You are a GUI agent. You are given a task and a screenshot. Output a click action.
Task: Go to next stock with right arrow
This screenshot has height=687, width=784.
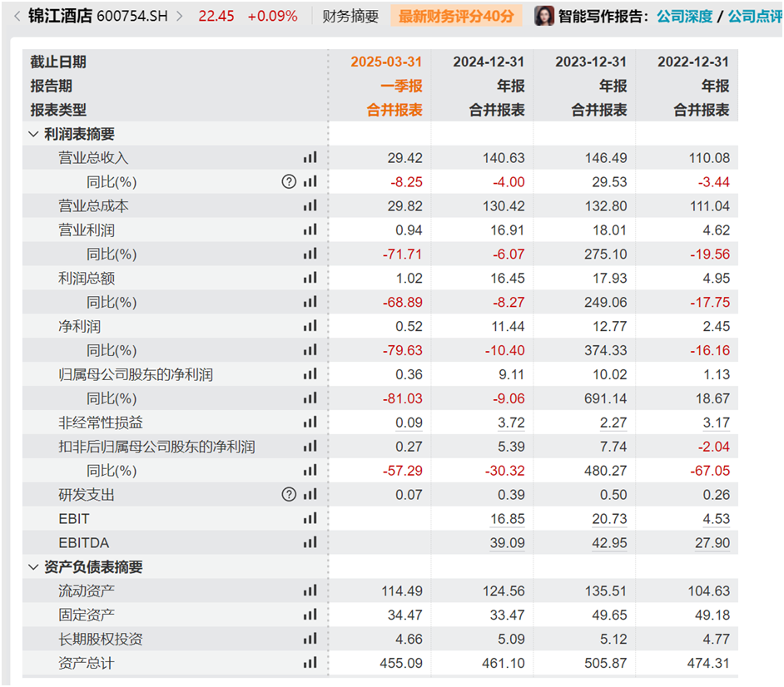pos(180,16)
